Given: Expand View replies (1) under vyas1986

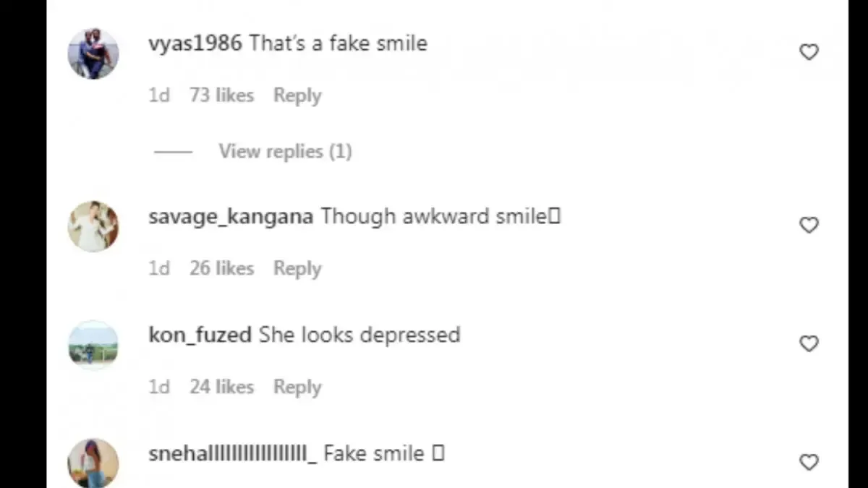Looking at the screenshot, I should (x=285, y=151).
